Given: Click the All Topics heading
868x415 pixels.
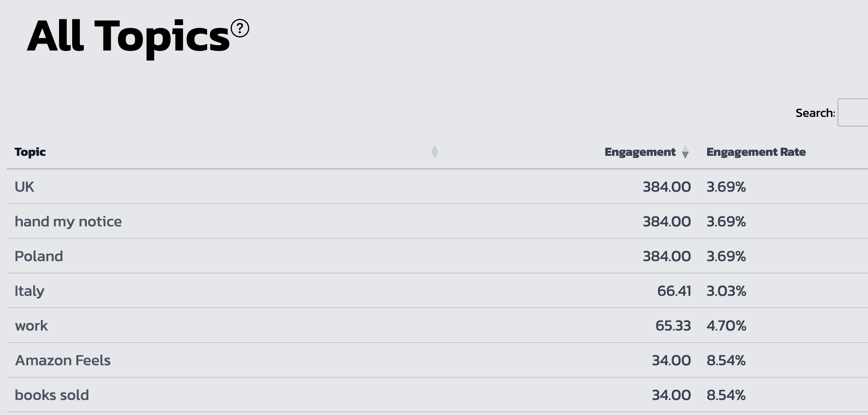Looking at the screenshot, I should point(128,37).
